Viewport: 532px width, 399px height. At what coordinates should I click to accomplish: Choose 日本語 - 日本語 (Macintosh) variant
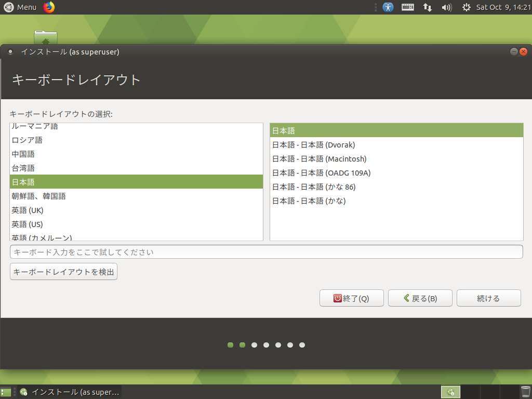pyautogui.click(x=396, y=159)
